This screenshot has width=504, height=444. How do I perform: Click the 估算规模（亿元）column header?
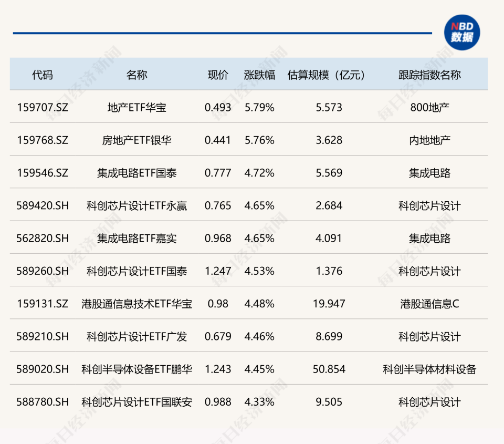326,75
